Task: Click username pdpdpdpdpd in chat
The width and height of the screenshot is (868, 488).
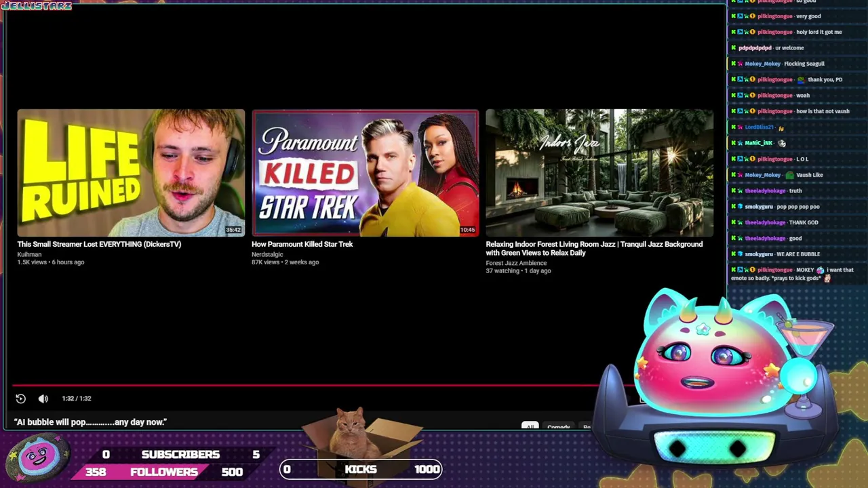Action: 755,48
